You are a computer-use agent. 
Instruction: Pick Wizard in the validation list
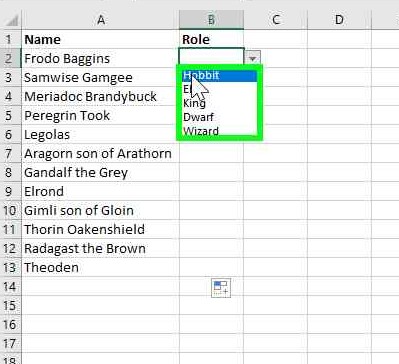click(x=220, y=131)
